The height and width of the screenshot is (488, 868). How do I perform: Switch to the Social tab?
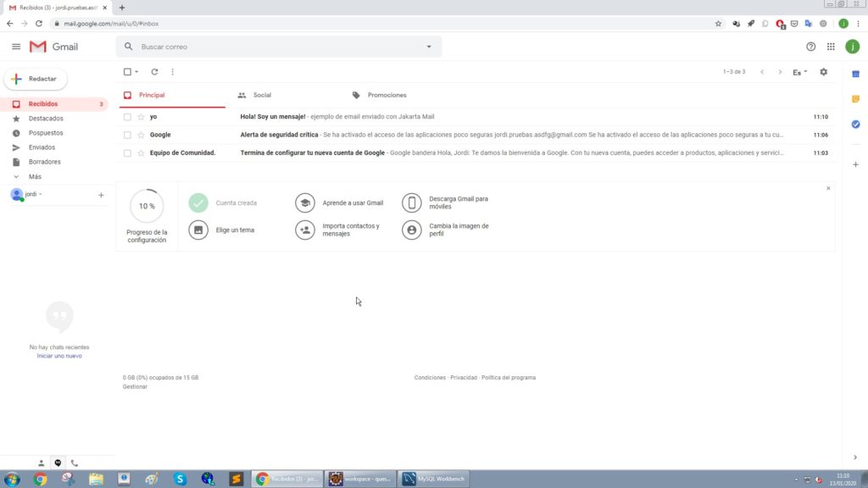(x=262, y=95)
